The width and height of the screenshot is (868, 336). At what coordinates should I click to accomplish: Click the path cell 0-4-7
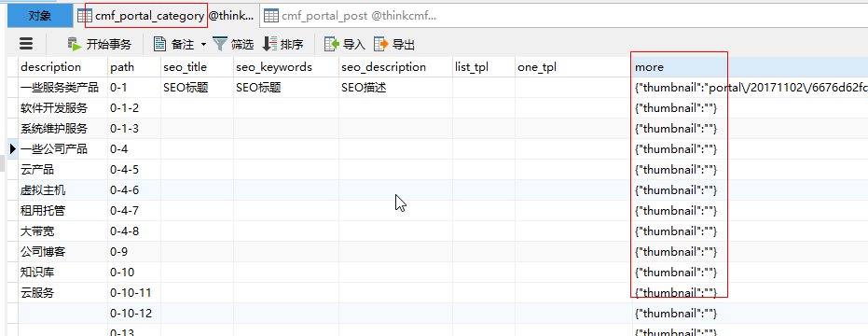pyautogui.click(x=134, y=211)
